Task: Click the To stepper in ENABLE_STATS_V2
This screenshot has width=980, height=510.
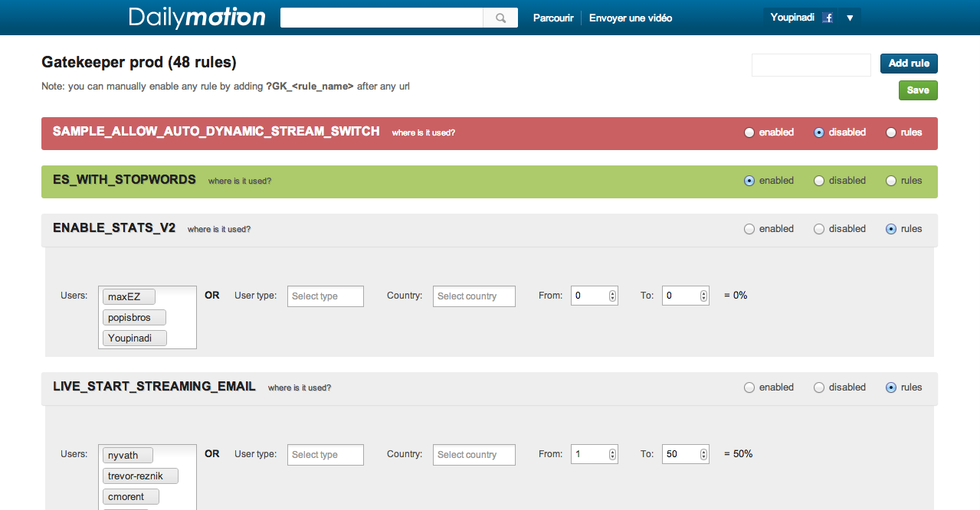Action: [703, 296]
